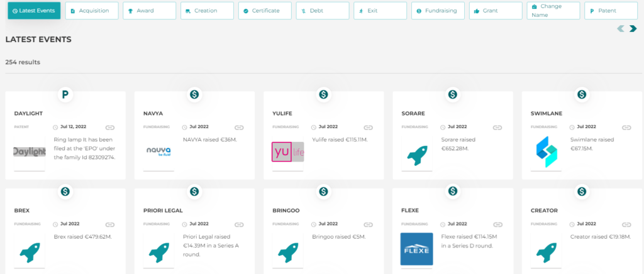Open the Creation events tab
This screenshot has height=274, width=644.
pos(207,11)
